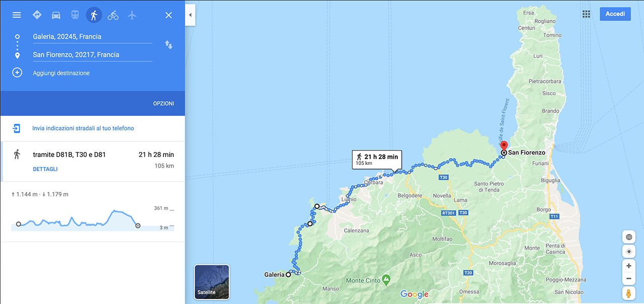
Task: Click the send to phone icon
Action: pyautogui.click(x=17, y=128)
